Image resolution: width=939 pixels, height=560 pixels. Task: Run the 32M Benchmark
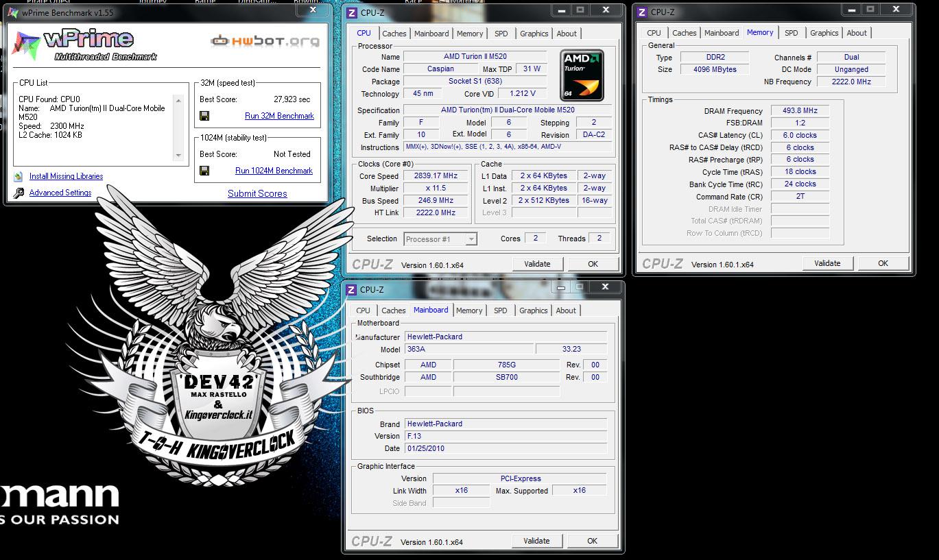[279, 116]
